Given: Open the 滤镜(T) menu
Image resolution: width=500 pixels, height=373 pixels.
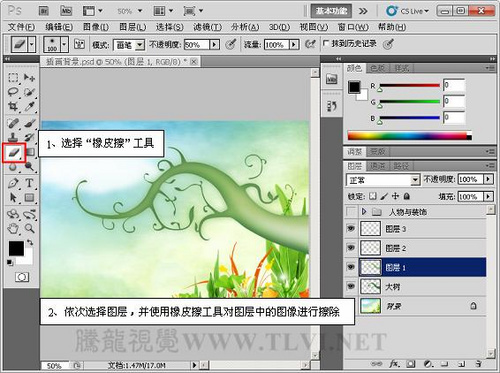Looking at the screenshot, I should coord(207,27).
